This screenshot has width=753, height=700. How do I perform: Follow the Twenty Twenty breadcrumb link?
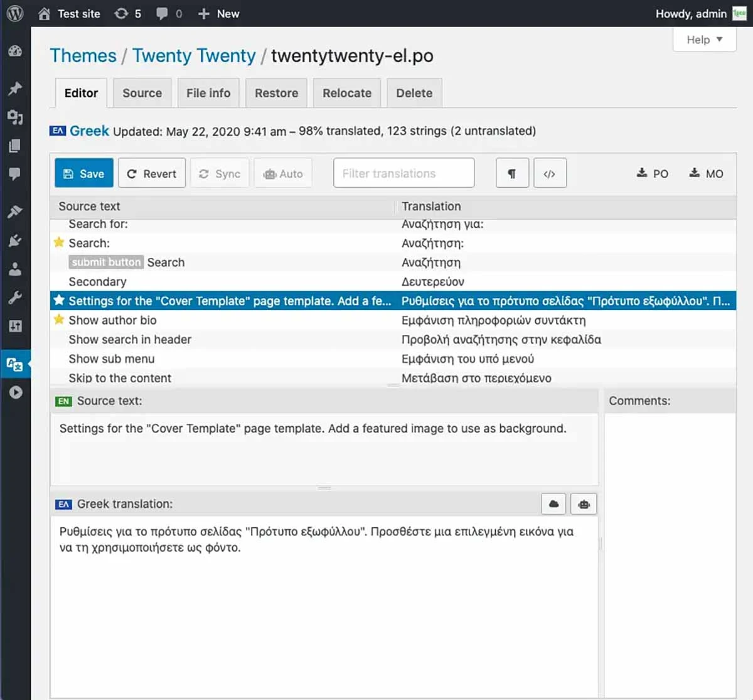coord(194,56)
